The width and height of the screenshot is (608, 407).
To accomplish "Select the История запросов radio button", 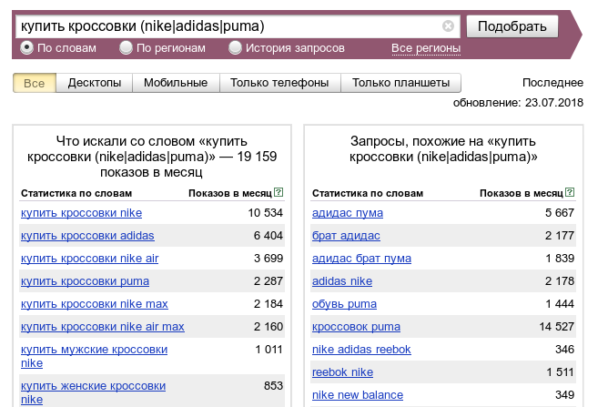I will pyautogui.click(x=235, y=48).
